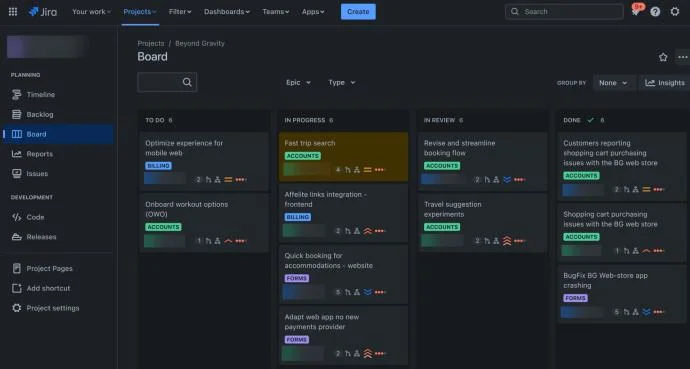Open Issues in the sidebar
The width and height of the screenshot is (690, 369).
pos(58,174)
